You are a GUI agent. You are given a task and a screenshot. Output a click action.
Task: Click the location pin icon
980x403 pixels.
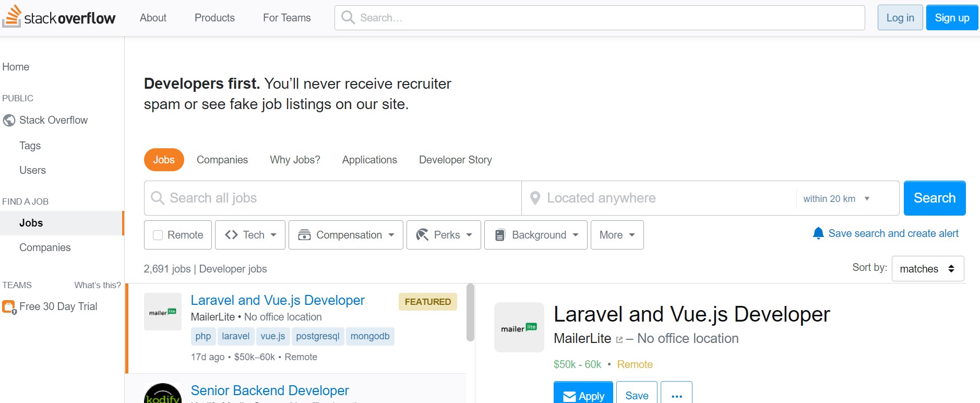(535, 198)
